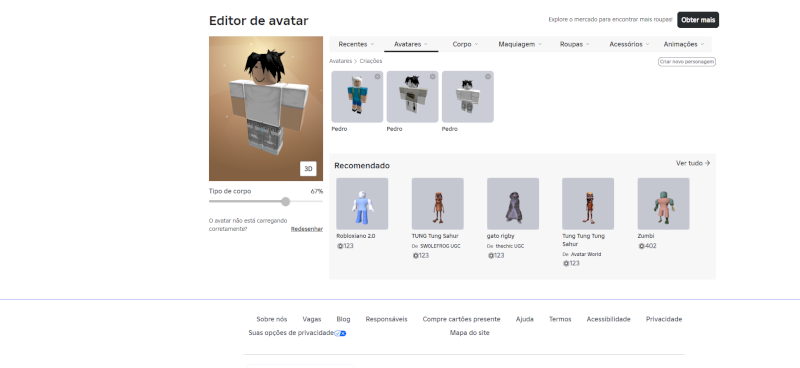
Task: Open creator Avatar World link
Action: click(586, 254)
